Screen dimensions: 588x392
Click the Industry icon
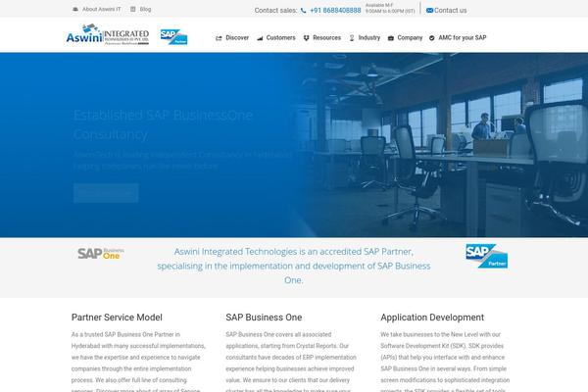pyautogui.click(x=352, y=38)
